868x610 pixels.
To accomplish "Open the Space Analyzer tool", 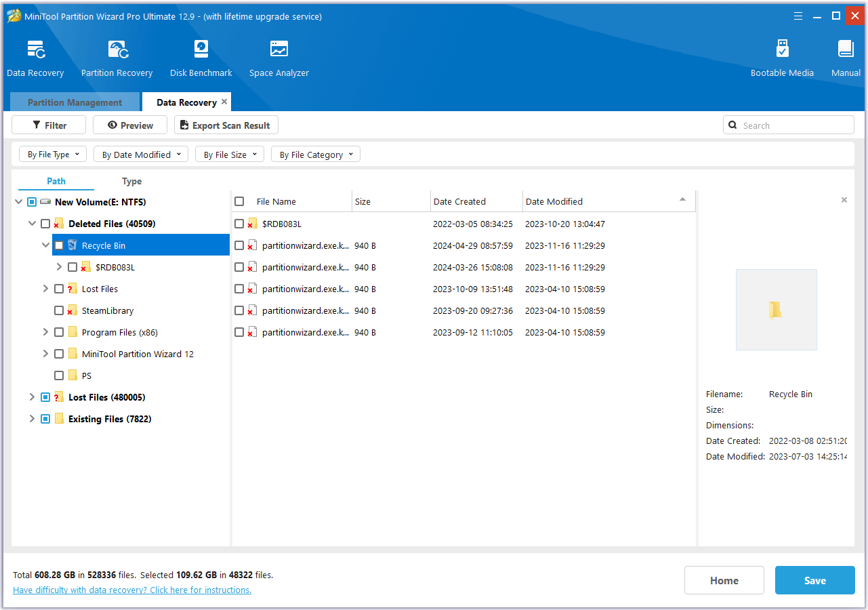I will tap(279, 49).
